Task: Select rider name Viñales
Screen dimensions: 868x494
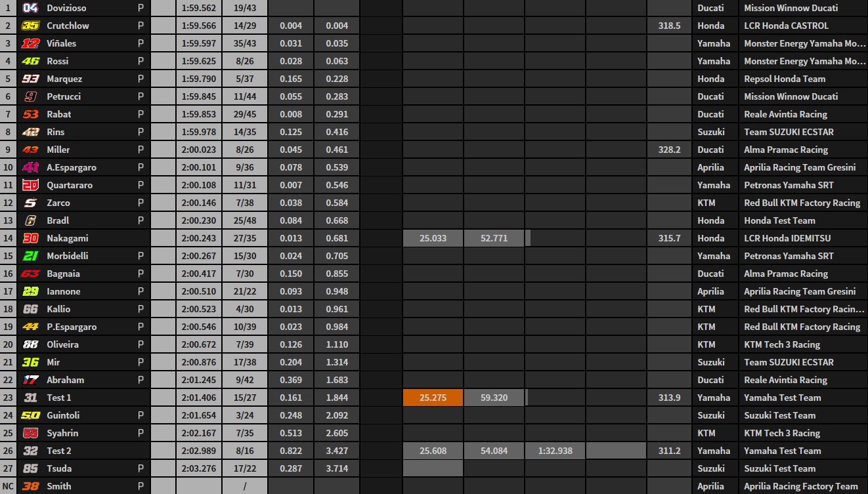Action: (x=61, y=43)
